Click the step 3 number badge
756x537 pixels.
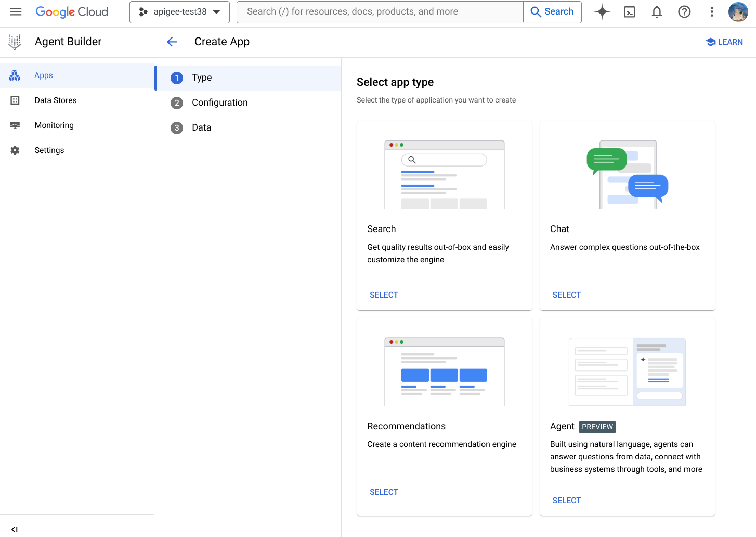point(177,128)
